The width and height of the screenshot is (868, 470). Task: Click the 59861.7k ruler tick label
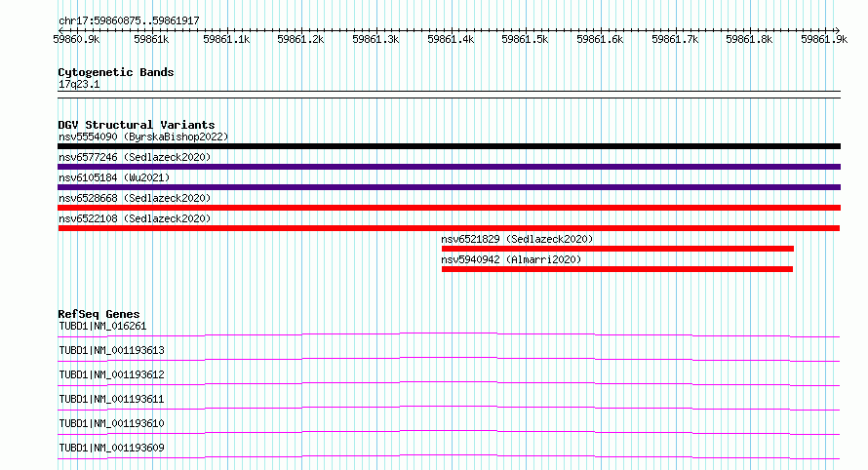pyautogui.click(x=675, y=39)
